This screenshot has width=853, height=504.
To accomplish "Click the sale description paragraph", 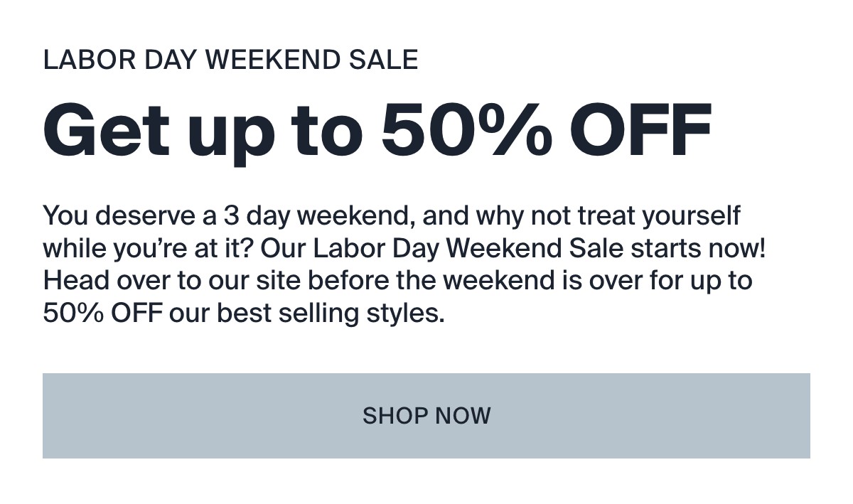I will 405,264.
